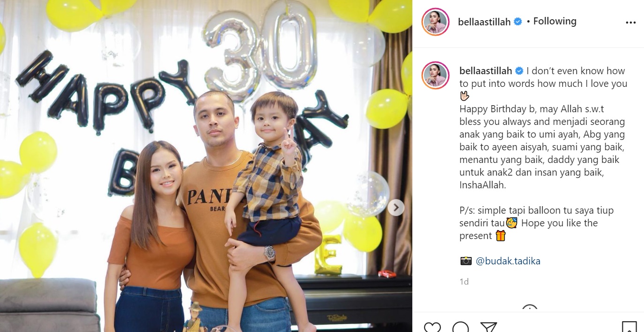Go to next photo with carousel arrow

[x=396, y=207]
